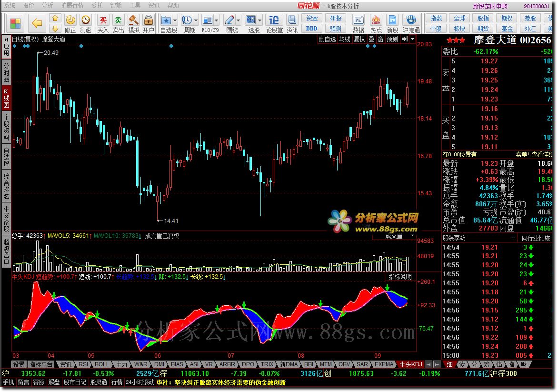Click the 板块 market button
This screenshot has height=392, width=558.
459,29
